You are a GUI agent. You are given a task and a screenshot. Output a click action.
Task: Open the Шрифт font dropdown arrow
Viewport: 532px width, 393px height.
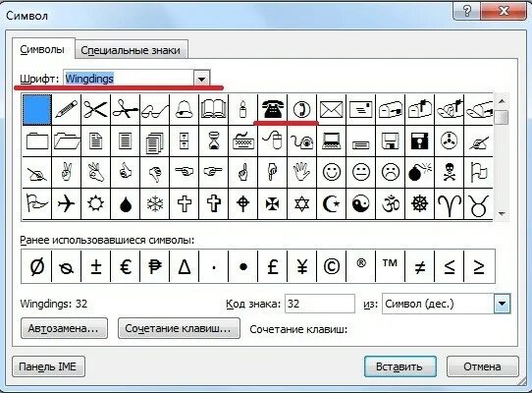click(x=201, y=79)
